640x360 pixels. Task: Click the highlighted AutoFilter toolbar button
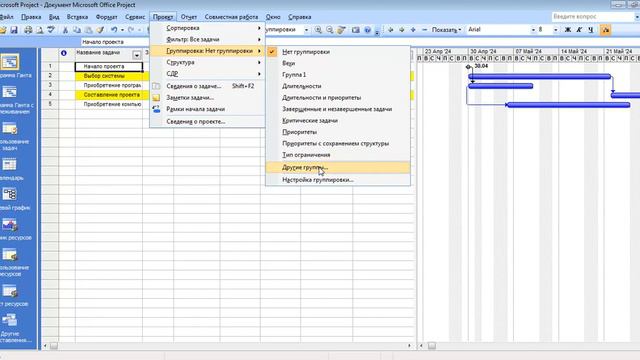pyautogui.click(x=605, y=30)
